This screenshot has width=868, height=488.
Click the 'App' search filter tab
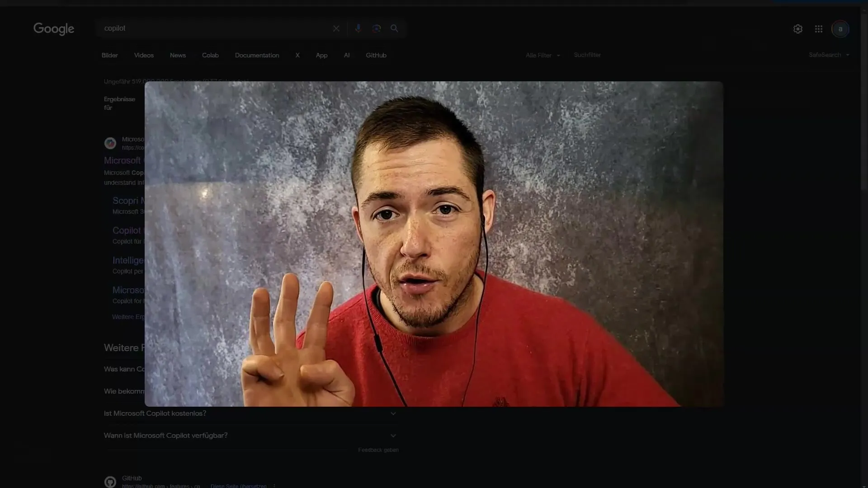(x=321, y=55)
